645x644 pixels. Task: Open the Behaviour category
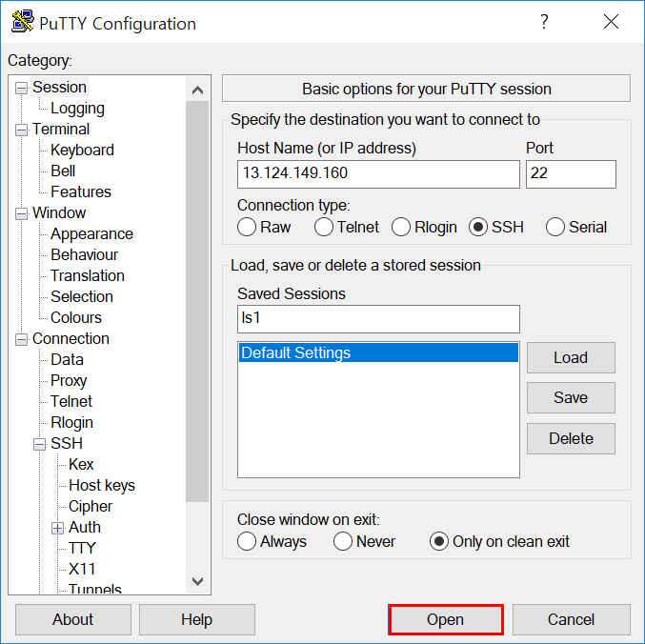(85, 255)
